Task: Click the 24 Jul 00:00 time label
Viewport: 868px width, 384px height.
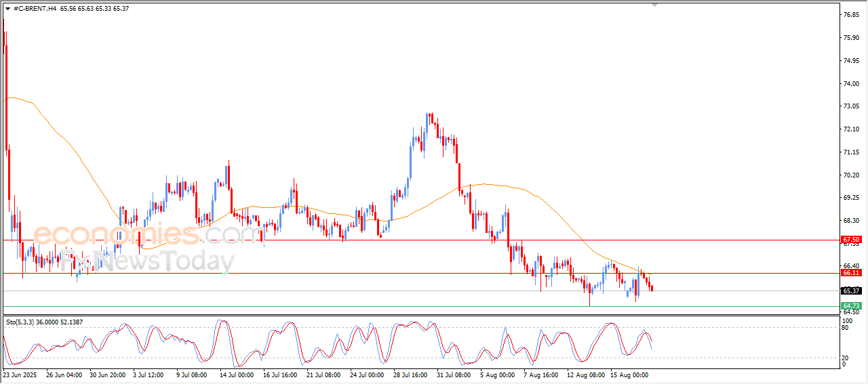Action: [x=368, y=374]
